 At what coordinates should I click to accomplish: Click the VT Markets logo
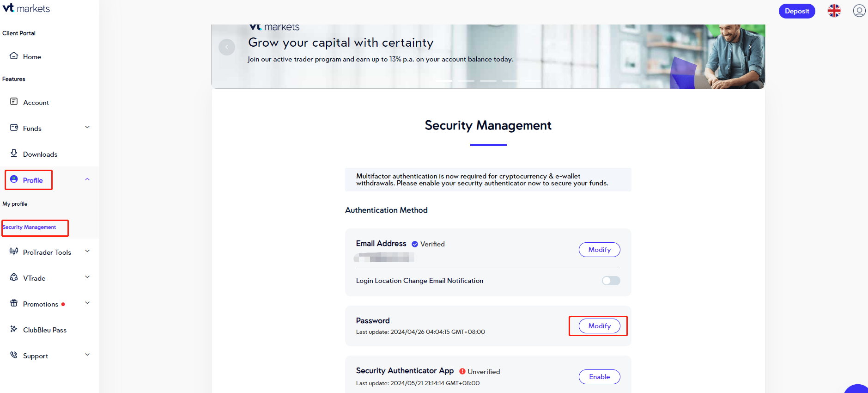[x=26, y=8]
